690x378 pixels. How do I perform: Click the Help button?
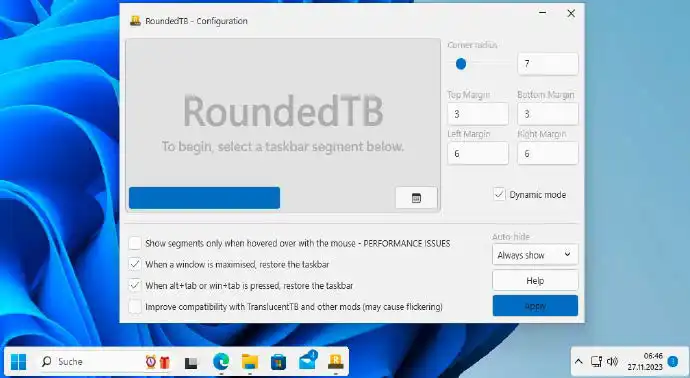coord(535,280)
